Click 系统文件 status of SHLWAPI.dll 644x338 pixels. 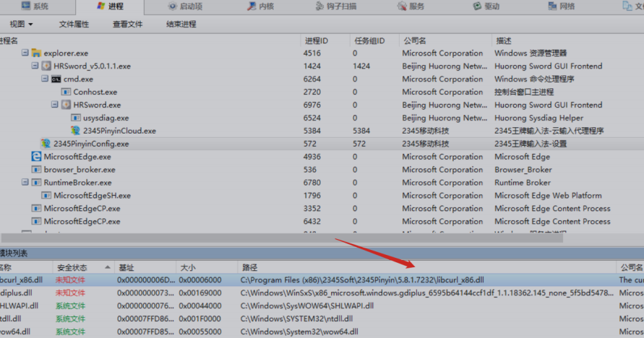tap(70, 305)
